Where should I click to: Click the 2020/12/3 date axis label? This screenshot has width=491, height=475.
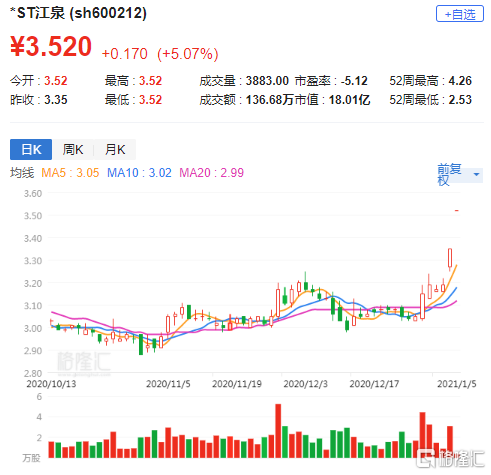[305, 384]
